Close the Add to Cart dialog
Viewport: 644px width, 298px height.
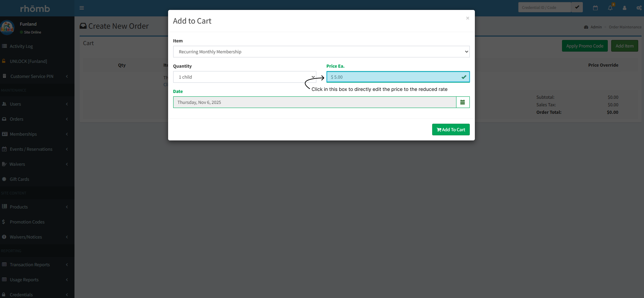click(x=467, y=18)
